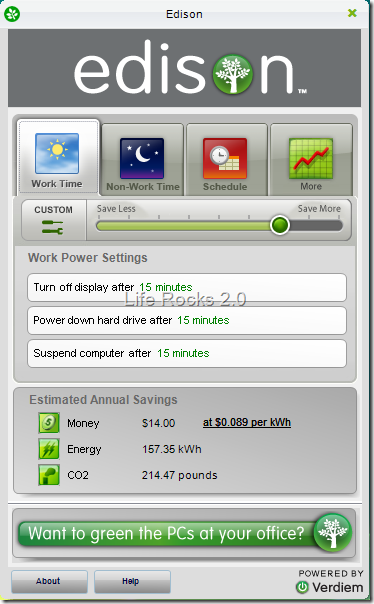
Task: Click the at $0.089 per kWh link
Action: pyautogui.click(x=247, y=422)
